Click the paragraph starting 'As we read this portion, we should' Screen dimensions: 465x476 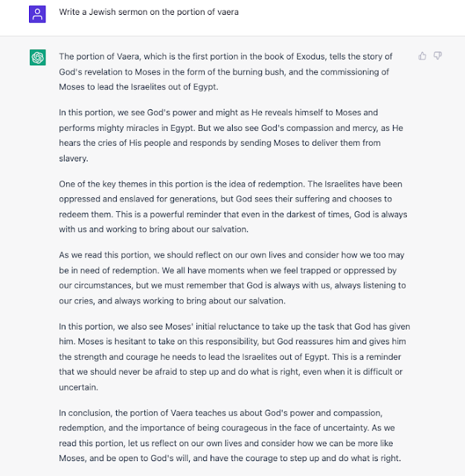(232, 277)
